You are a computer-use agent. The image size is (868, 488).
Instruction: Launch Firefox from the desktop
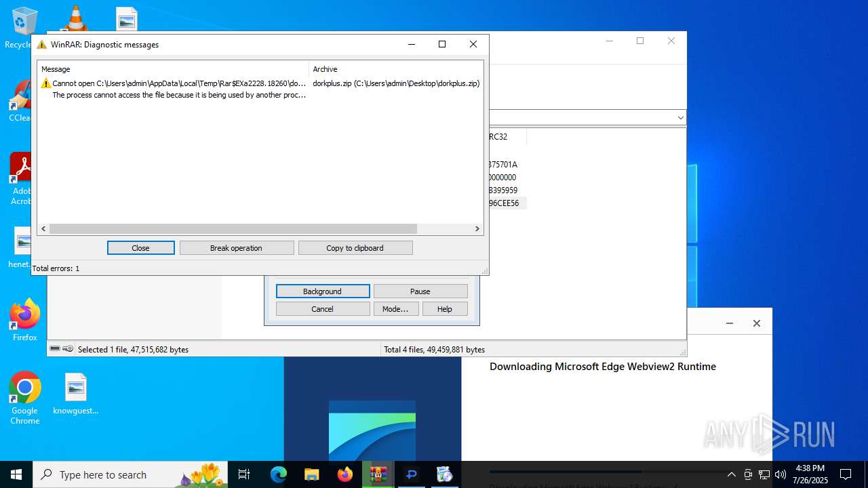[x=25, y=320]
